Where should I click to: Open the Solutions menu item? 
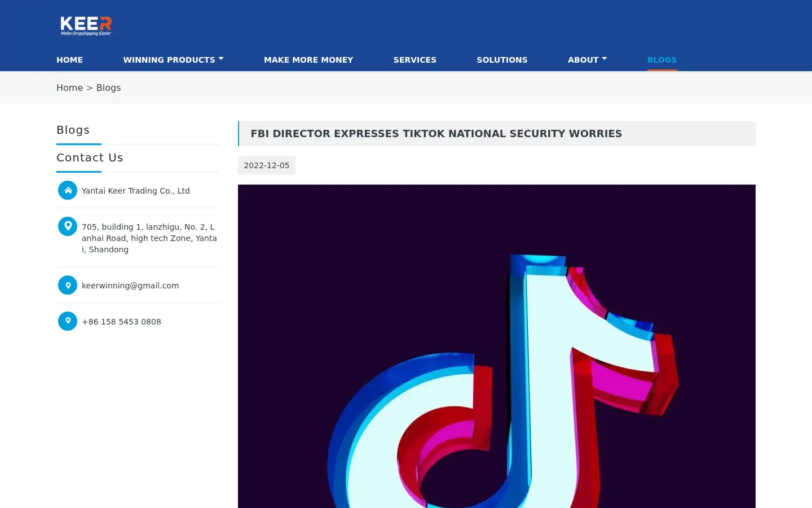502,60
